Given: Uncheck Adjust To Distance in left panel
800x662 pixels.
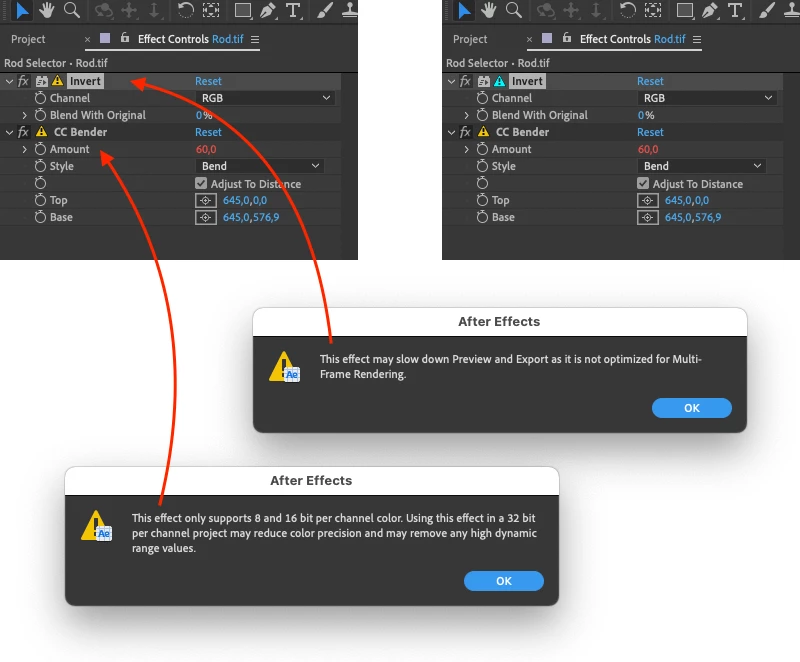Looking at the screenshot, I should click(201, 183).
